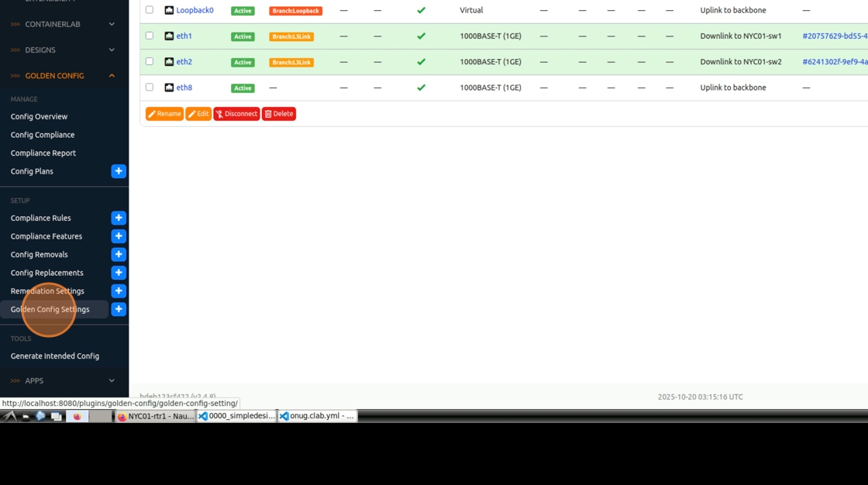868x485 pixels.
Task: Launch the globe web browser taskbar icon
Action: click(x=40, y=416)
